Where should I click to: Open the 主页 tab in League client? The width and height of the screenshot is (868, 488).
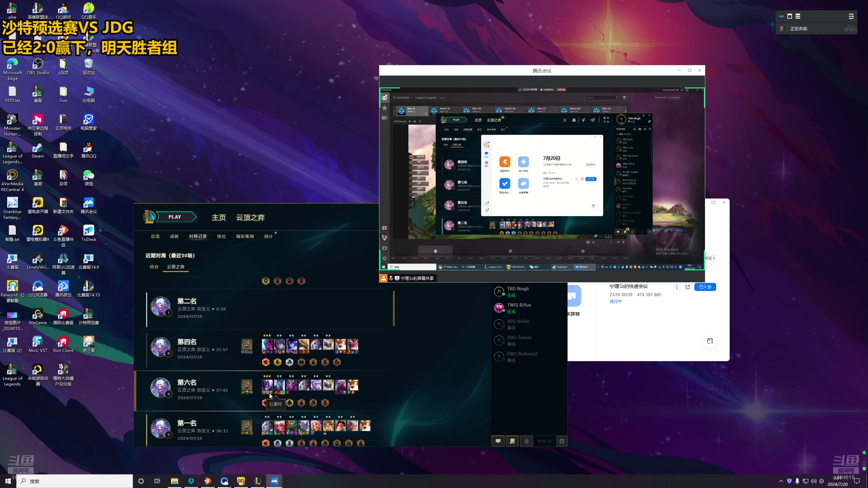[x=219, y=218]
